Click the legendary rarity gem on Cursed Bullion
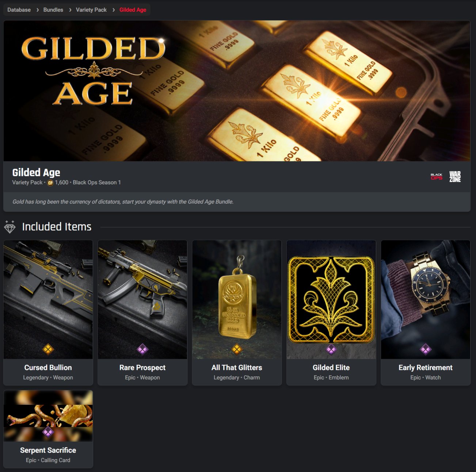 point(48,349)
